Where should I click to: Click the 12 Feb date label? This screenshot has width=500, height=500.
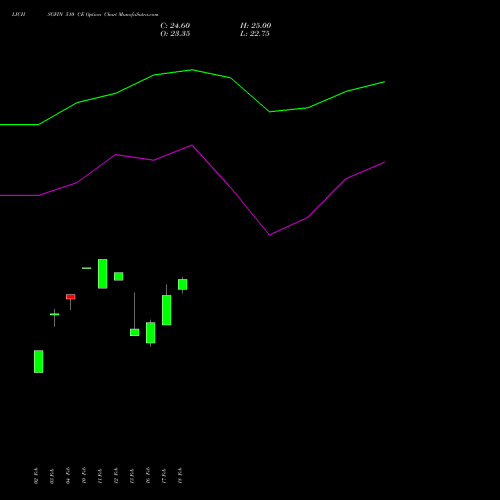pos(116,475)
